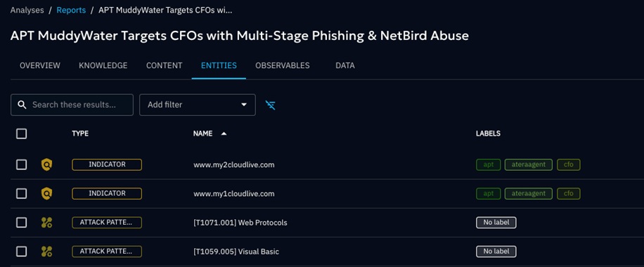
Task: Open the Add filter dropdown
Action: [x=198, y=105]
